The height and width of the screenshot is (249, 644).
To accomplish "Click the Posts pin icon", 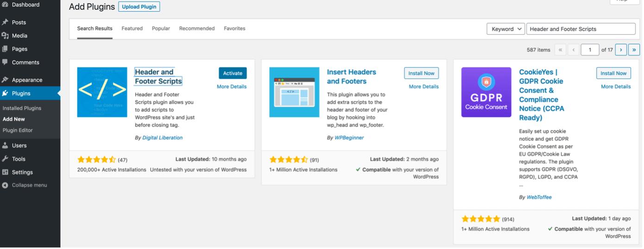I will (5, 22).
